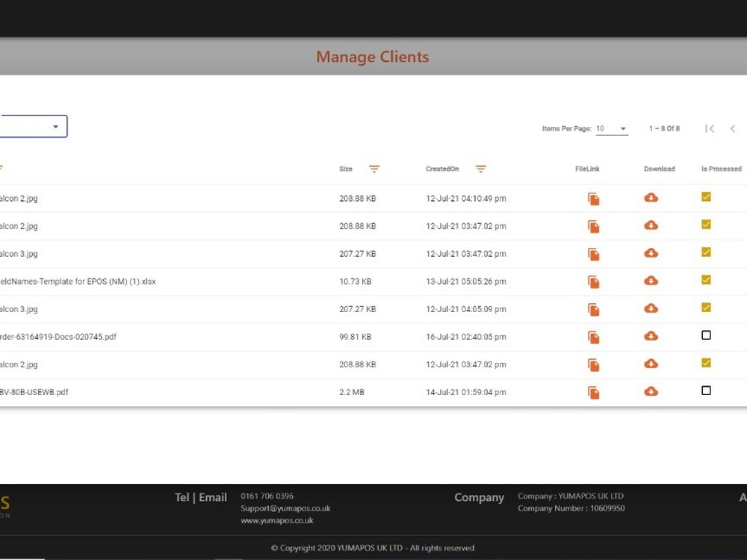This screenshot has width=747, height=560.
Task: Check Is Processed for order-63164919 PDF
Action: 706,335
